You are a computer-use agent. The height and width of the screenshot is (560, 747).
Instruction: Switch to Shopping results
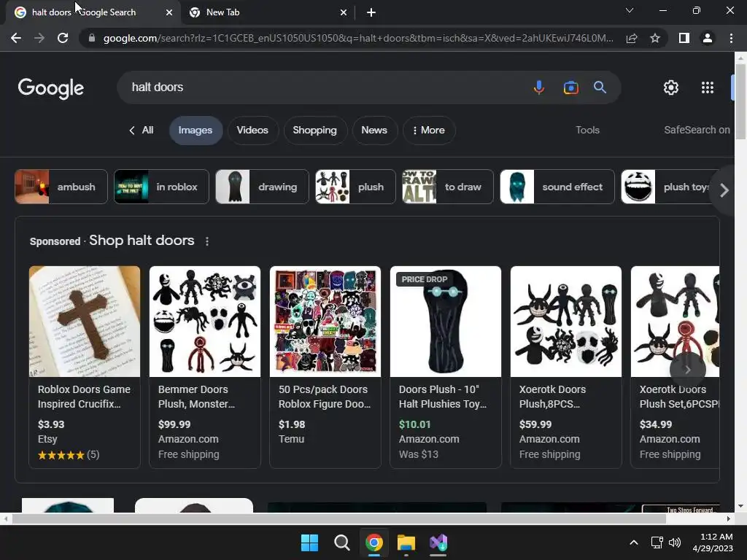click(x=315, y=130)
